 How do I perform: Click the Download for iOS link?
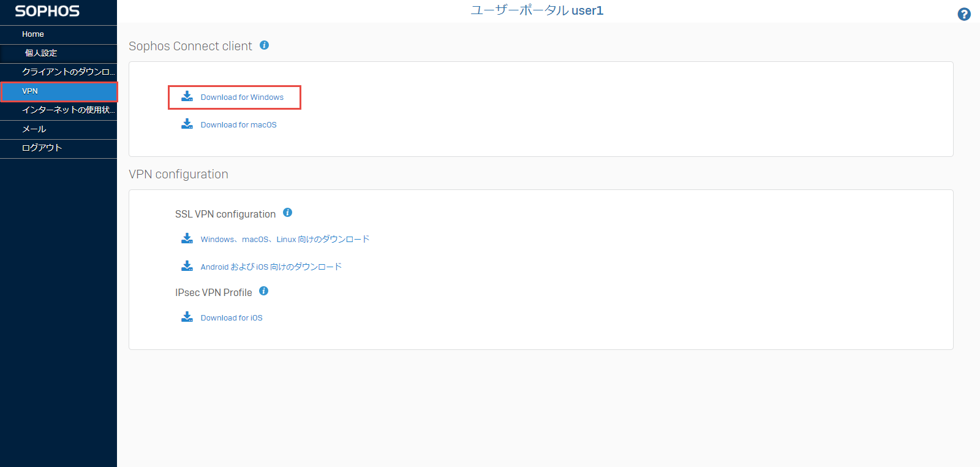232,318
